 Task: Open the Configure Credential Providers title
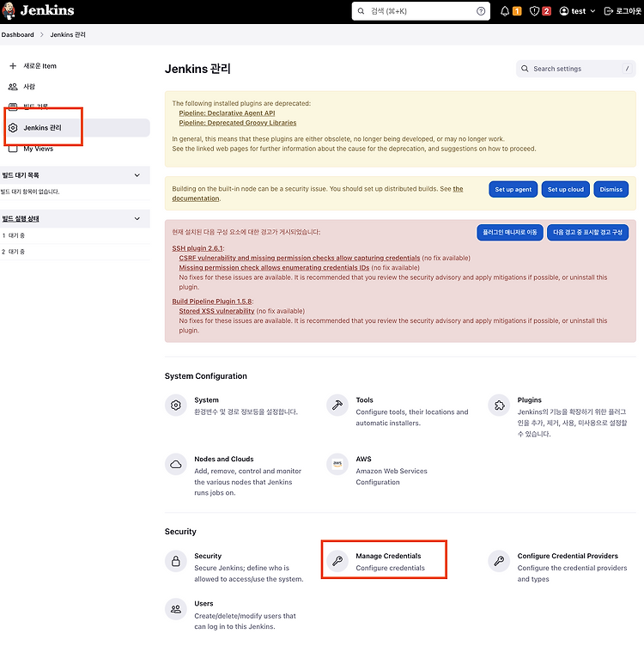coord(568,556)
